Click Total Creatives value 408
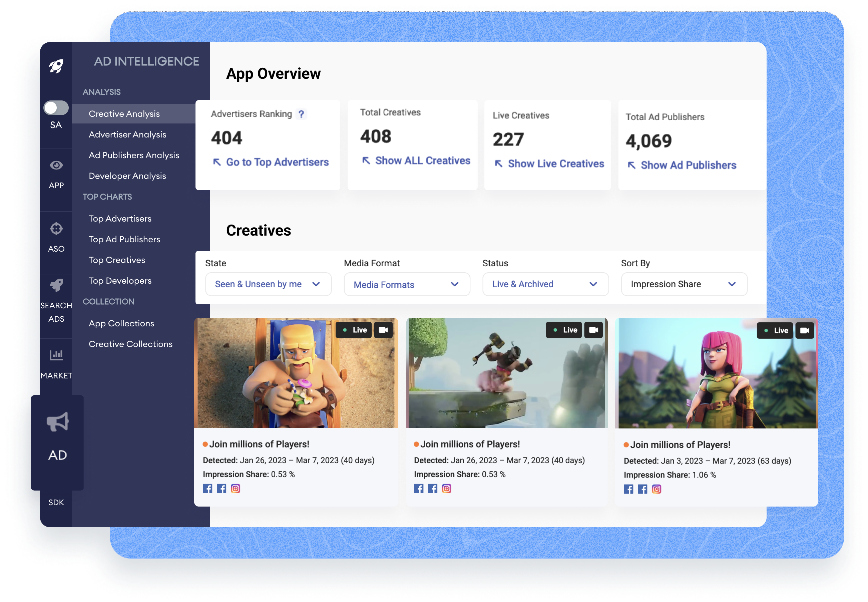Screen dimensions: 868x602 pyautogui.click(x=376, y=136)
